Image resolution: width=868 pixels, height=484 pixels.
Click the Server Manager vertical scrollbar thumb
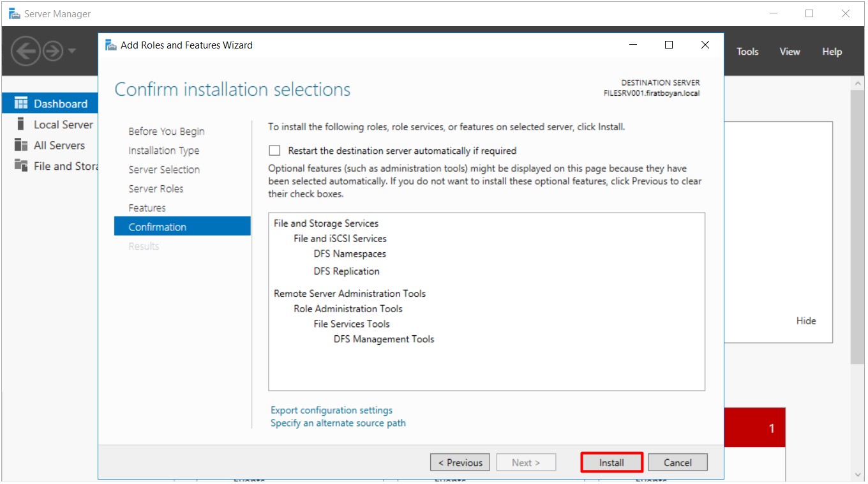pos(858,227)
